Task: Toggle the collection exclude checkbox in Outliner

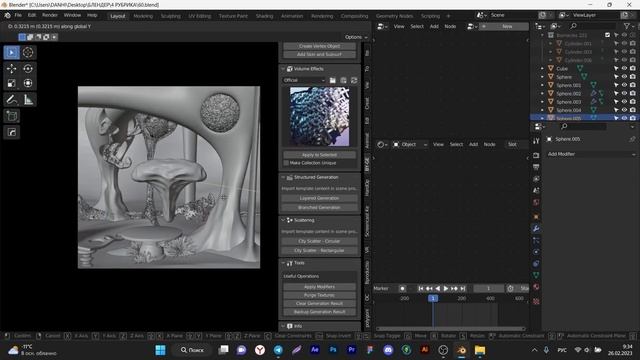Action: click(607, 35)
